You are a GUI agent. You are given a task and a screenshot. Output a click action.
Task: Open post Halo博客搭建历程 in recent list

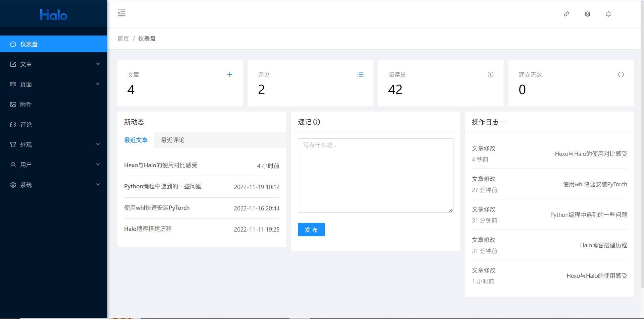pos(148,229)
